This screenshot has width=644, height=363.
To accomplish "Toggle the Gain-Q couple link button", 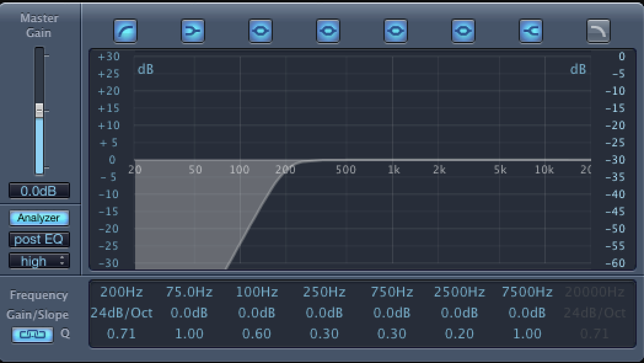I will point(29,335).
